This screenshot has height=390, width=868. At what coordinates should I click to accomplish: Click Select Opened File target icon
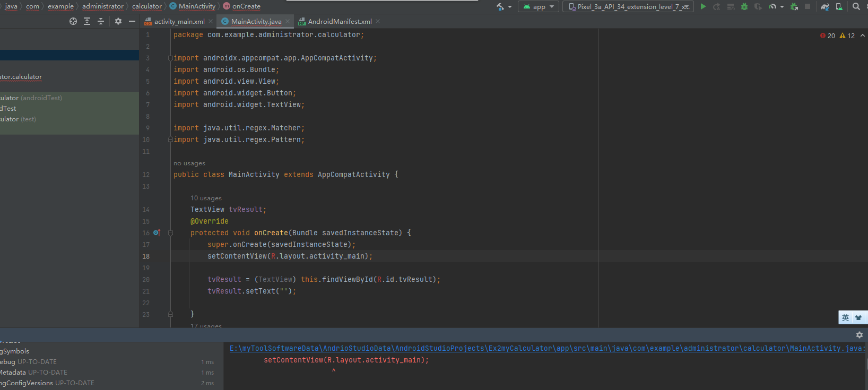pos(73,21)
